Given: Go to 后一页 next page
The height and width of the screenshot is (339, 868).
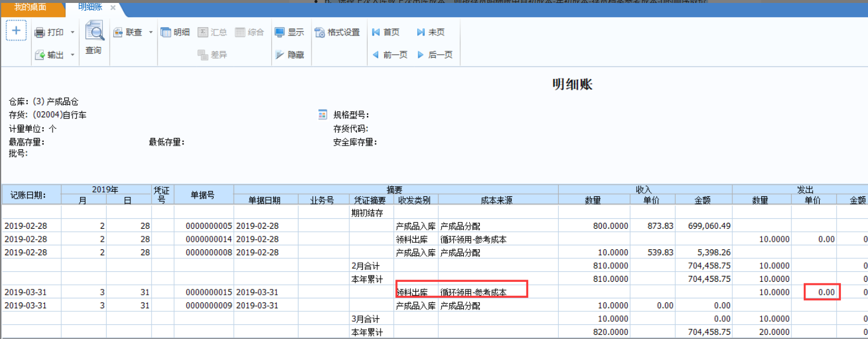Looking at the screenshot, I should [435, 55].
